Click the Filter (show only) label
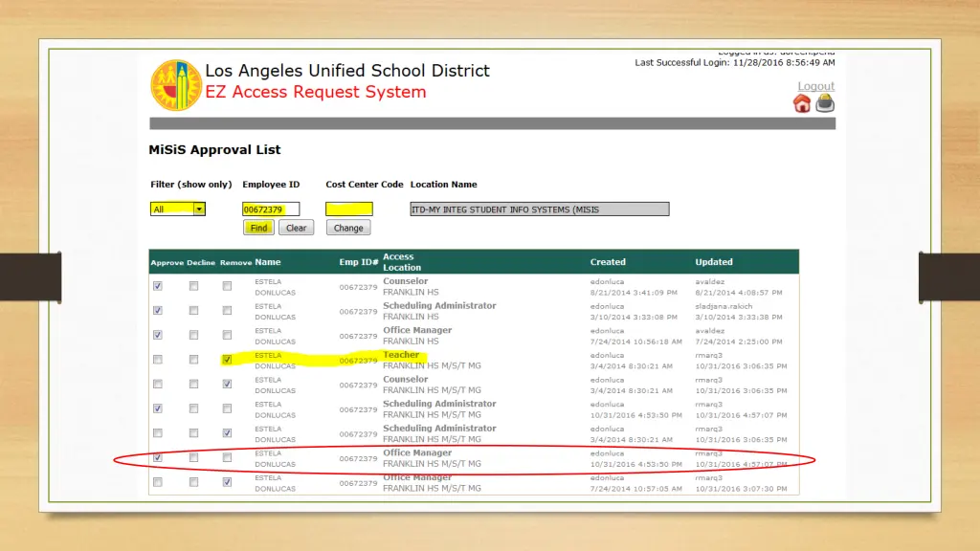 (191, 185)
